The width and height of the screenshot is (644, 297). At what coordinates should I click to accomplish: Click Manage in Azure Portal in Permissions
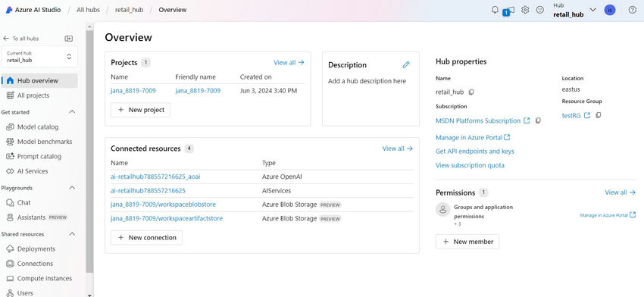pos(608,215)
